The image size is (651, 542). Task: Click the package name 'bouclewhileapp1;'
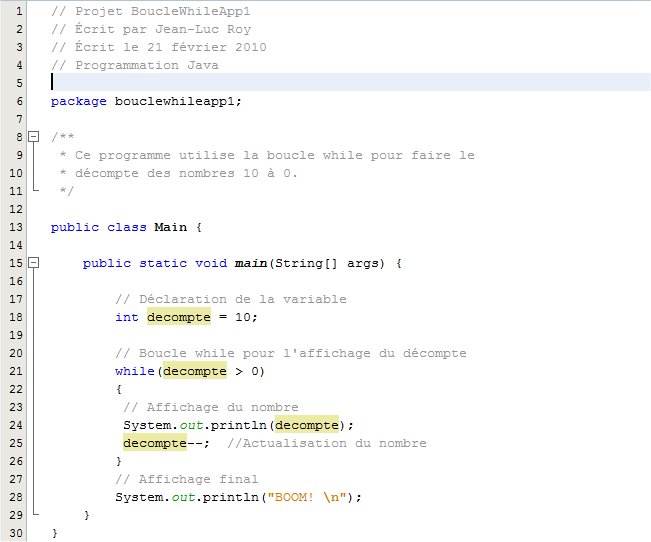coord(178,101)
